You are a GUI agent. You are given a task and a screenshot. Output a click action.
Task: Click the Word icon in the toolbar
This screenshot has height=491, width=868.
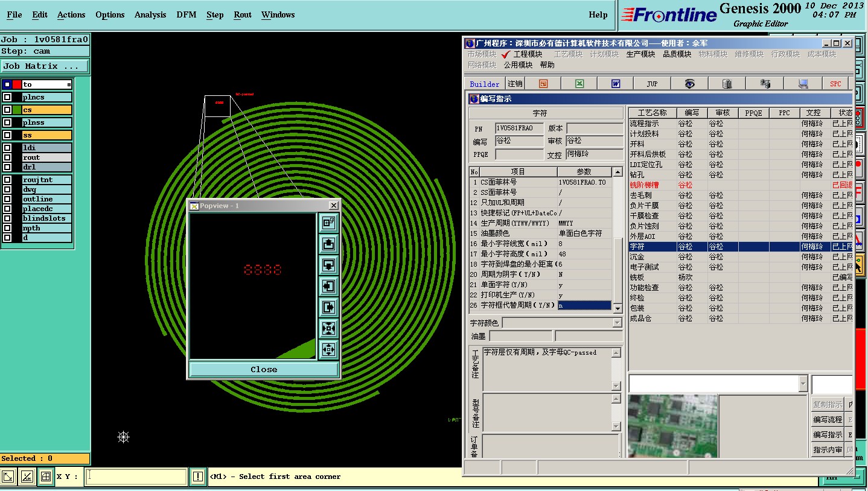pos(615,84)
